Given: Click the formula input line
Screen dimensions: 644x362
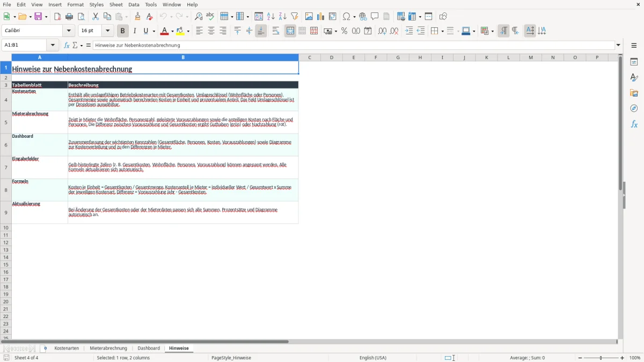Looking at the screenshot, I should (x=354, y=46).
